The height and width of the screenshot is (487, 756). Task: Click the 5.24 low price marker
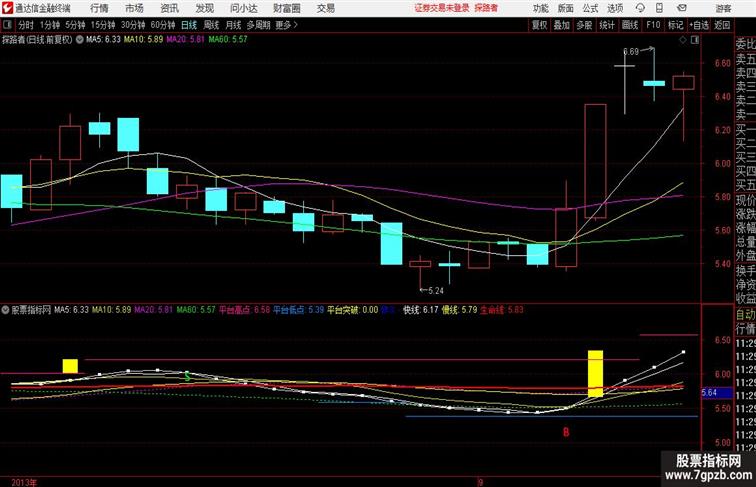436,291
